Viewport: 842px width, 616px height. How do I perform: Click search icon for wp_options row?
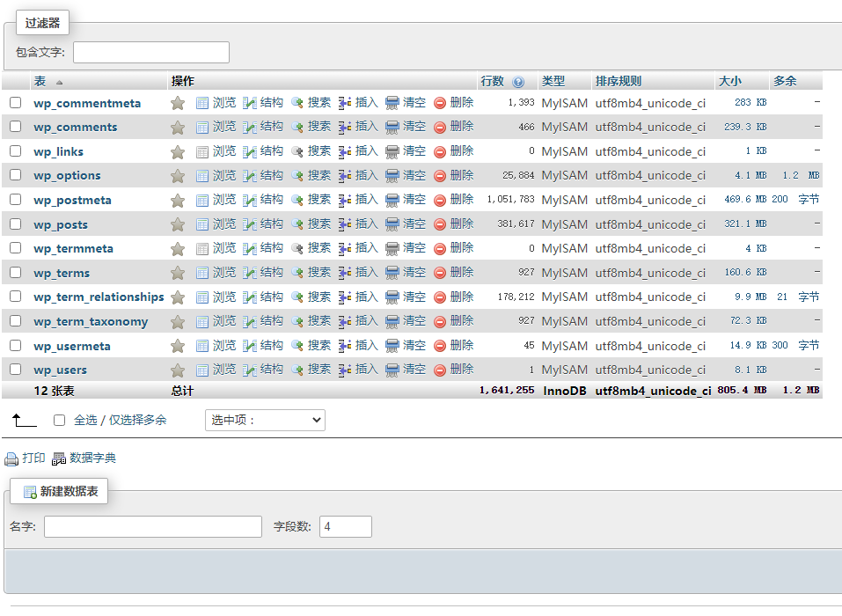coord(297,176)
